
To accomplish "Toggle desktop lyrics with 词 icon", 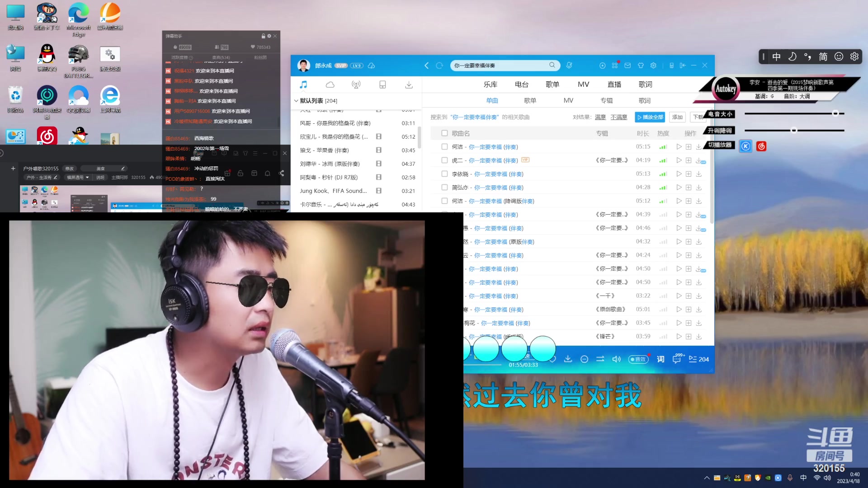I will click(660, 359).
